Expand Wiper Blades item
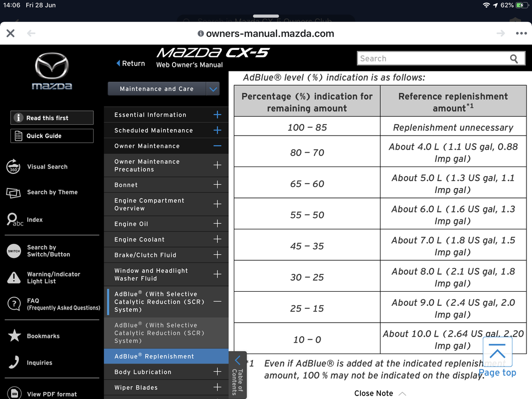Screen dimensions: 532x399 (x=217, y=388)
